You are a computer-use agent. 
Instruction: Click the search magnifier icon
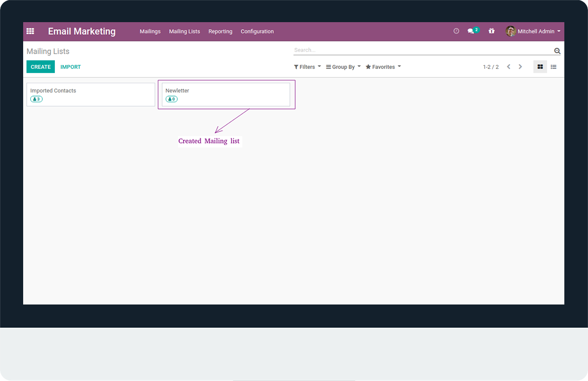click(557, 51)
